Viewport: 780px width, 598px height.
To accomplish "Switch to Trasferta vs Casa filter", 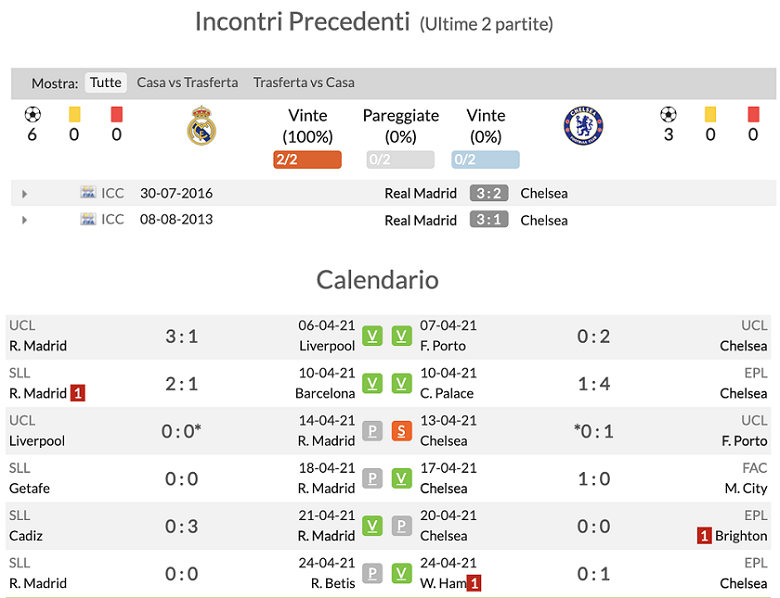I will (304, 83).
